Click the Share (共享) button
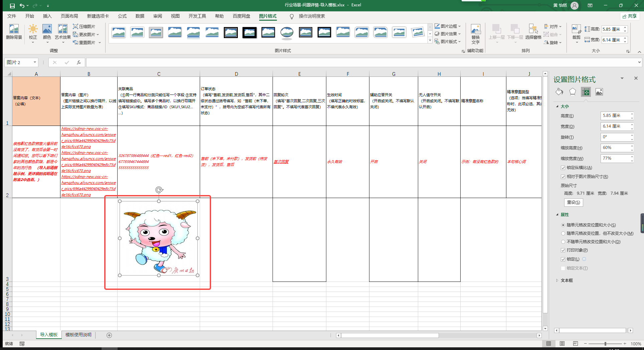 tap(630, 16)
